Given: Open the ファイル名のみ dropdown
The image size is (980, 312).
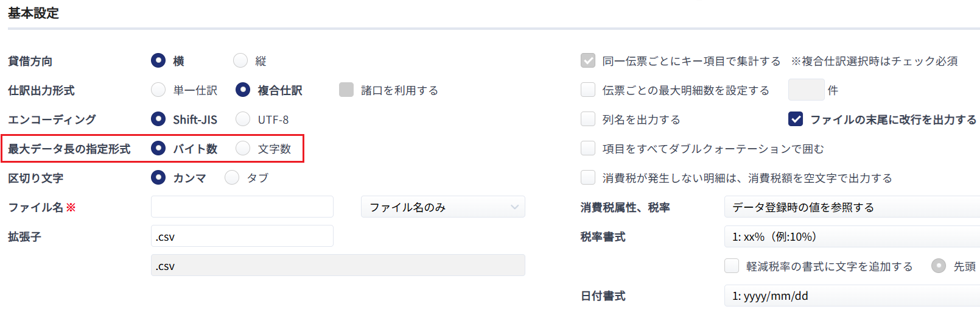Looking at the screenshot, I should [443, 207].
